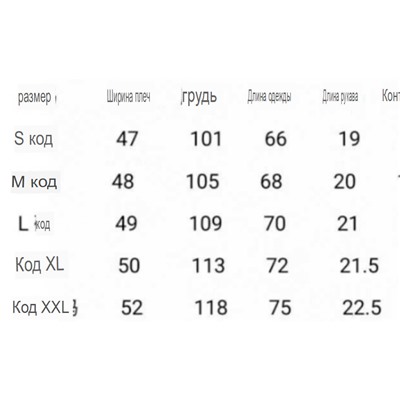The image size is (400, 400).
Task: Click the chest value 105
Action: click(x=203, y=182)
